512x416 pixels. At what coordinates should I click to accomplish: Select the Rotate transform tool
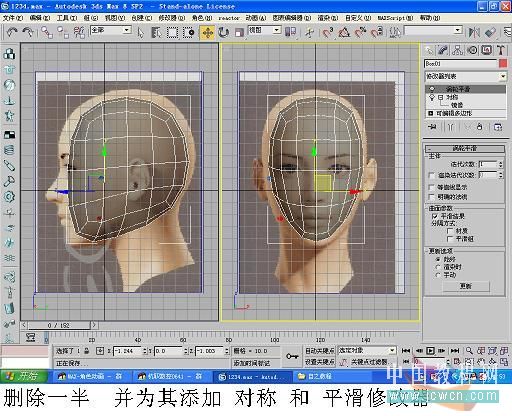[x=223, y=33]
